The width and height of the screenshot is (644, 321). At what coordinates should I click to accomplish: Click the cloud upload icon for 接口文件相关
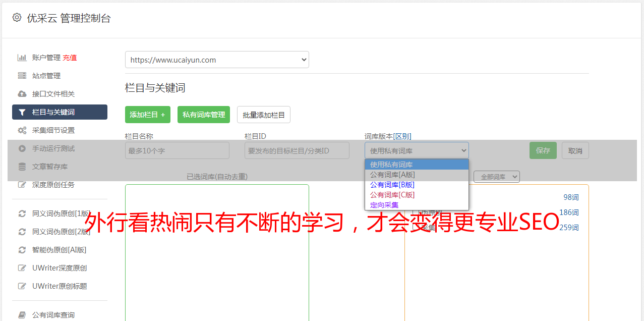pyautogui.click(x=22, y=94)
